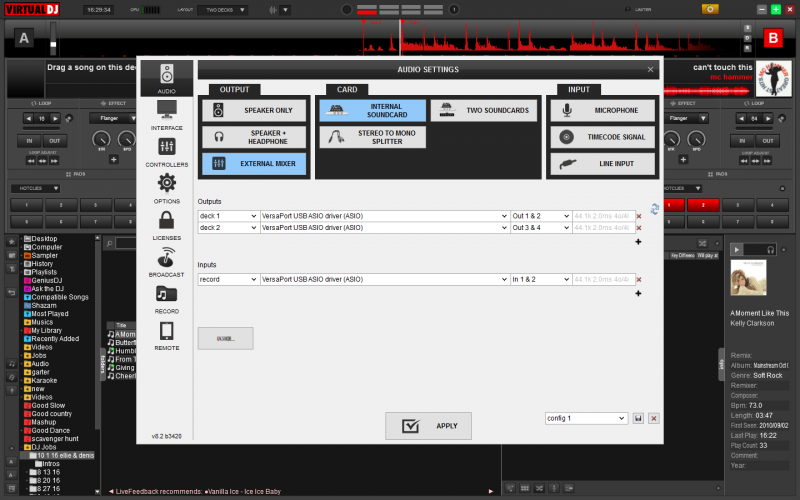800x500 pixels.
Task: Open the Good Dance folder
Action: (x=50, y=431)
